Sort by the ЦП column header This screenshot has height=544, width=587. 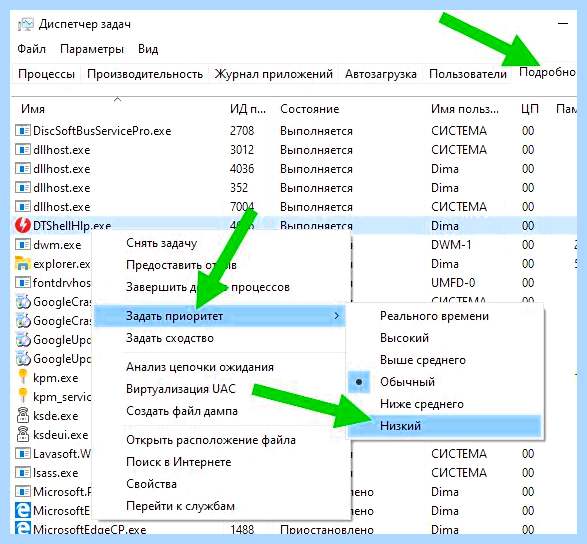tap(530, 109)
